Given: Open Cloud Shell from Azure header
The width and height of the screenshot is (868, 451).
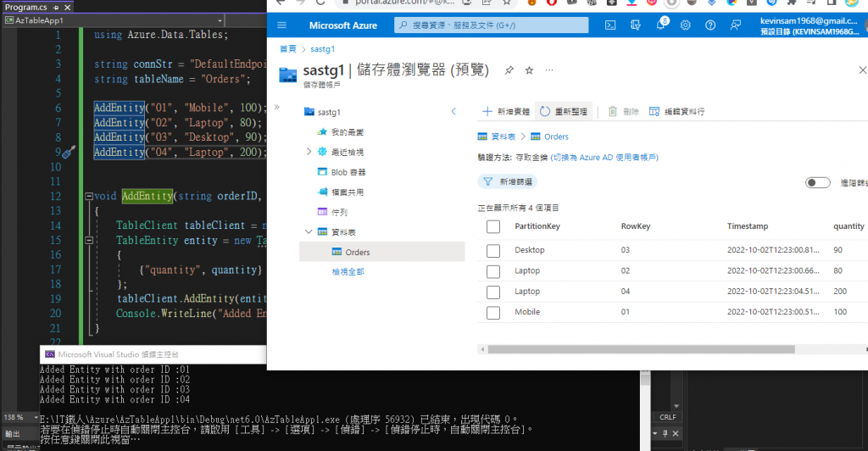Looking at the screenshot, I should coord(610,25).
